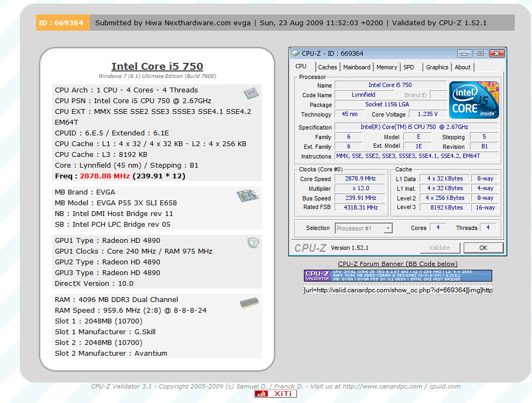Click the Level 3 value 8192 KBytes

click(x=445, y=207)
